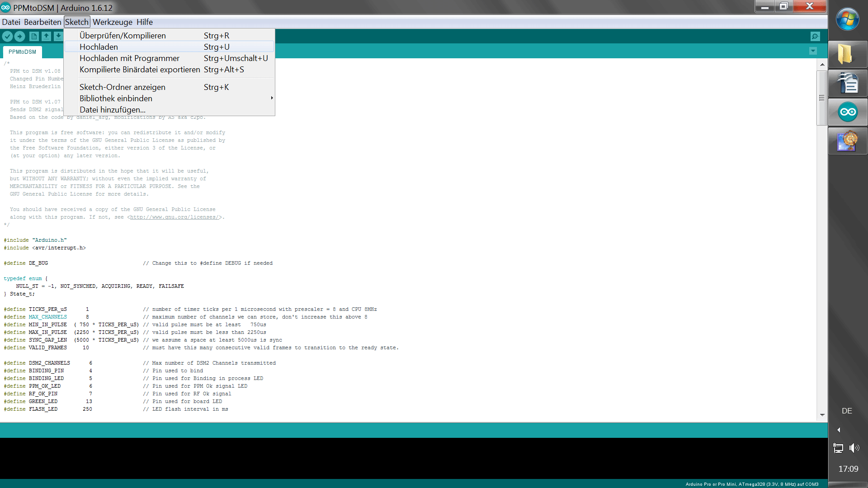Open the Windows Explorer folder taskbar icon

(x=848, y=54)
